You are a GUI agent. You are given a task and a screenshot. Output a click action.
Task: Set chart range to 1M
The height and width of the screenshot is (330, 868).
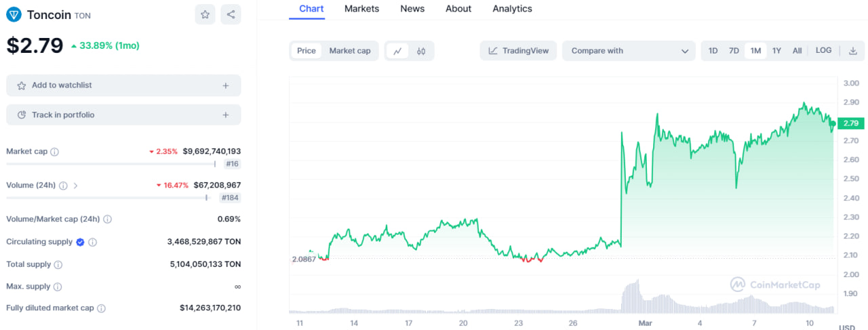click(755, 51)
